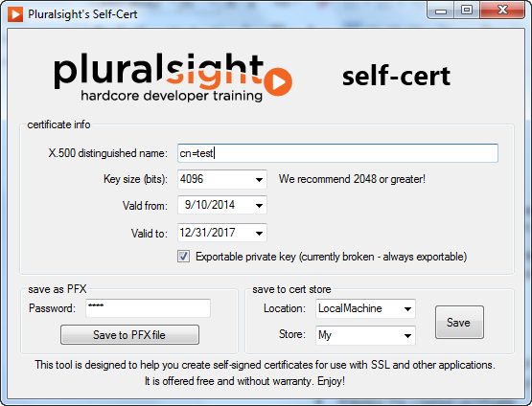Click the "X.500 distinguished name:" label

click(x=108, y=153)
